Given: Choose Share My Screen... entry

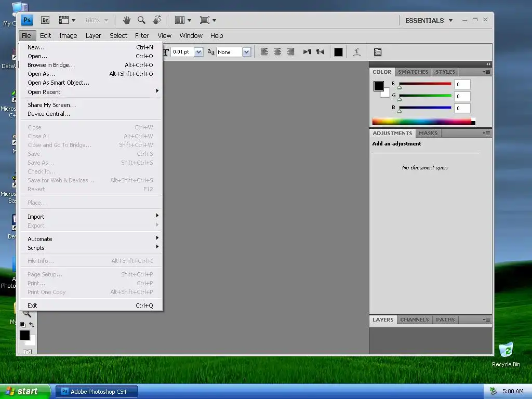Looking at the screenshot, I should 90,105.
